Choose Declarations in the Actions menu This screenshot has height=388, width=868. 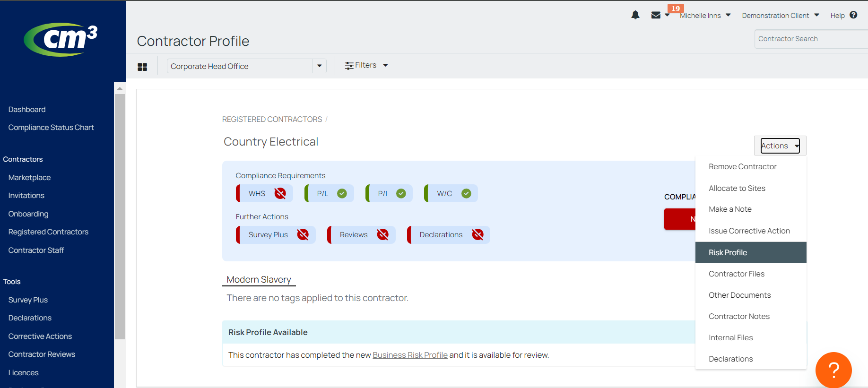tap(751, 359)
